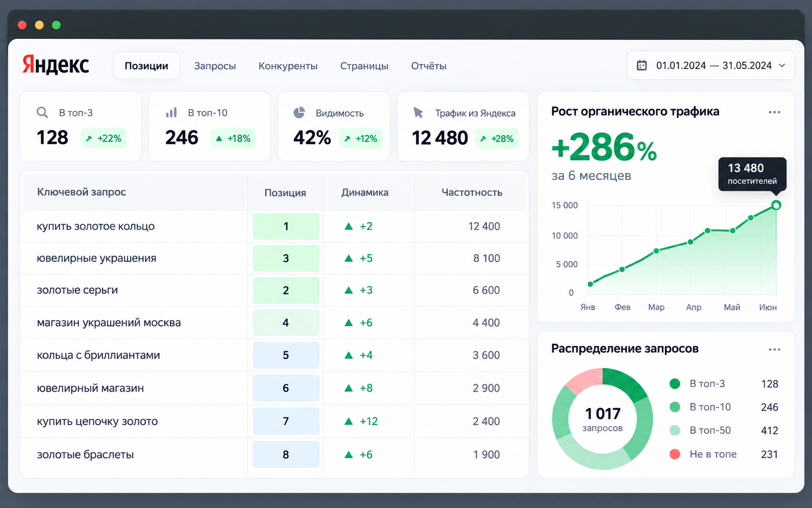Viewport: 812px width, 508px height.
Task: Sort by Частотность column header
Action: coord(472,193)
